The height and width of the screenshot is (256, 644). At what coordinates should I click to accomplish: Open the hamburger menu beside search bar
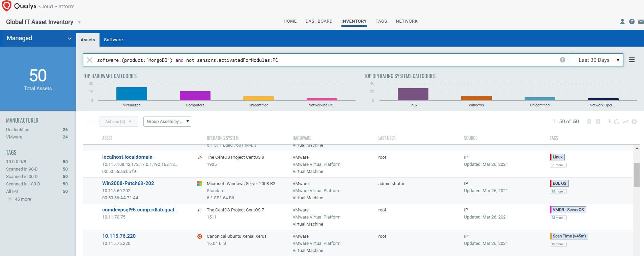pos(632,60)
